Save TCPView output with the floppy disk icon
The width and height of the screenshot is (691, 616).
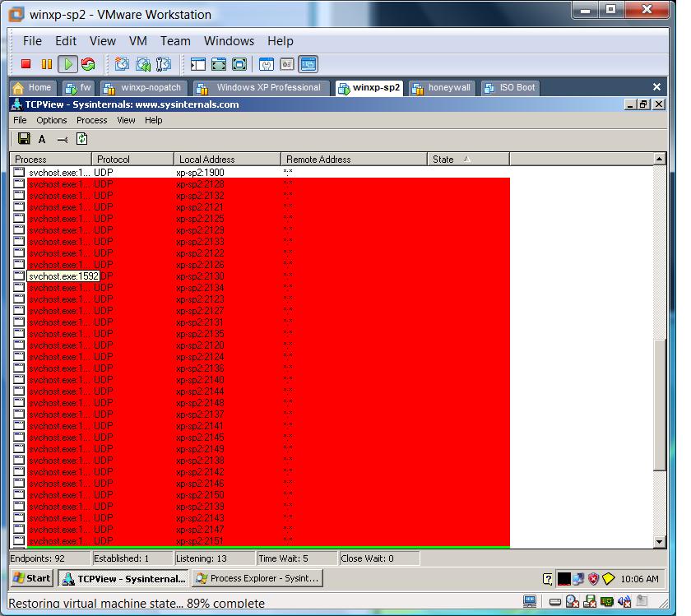(24, 139)
